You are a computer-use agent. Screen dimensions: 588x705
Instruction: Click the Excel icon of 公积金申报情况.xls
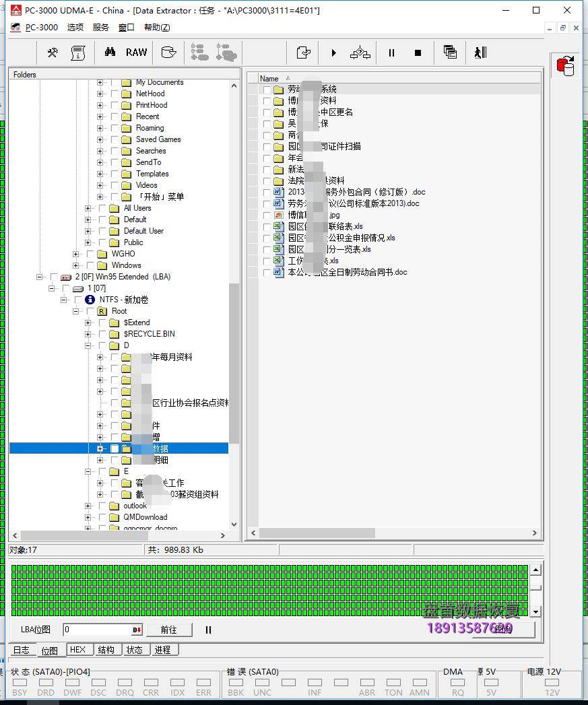[278, 238]
